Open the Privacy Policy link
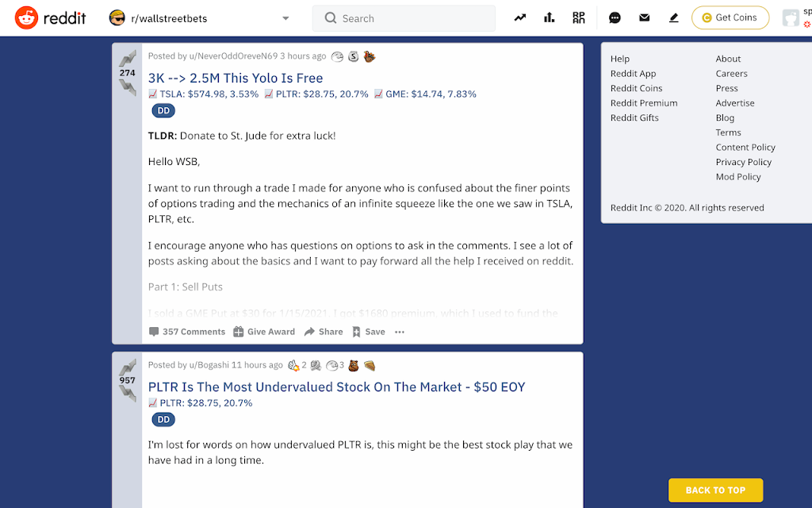This screenshot has width=812, height=508. 743,162
